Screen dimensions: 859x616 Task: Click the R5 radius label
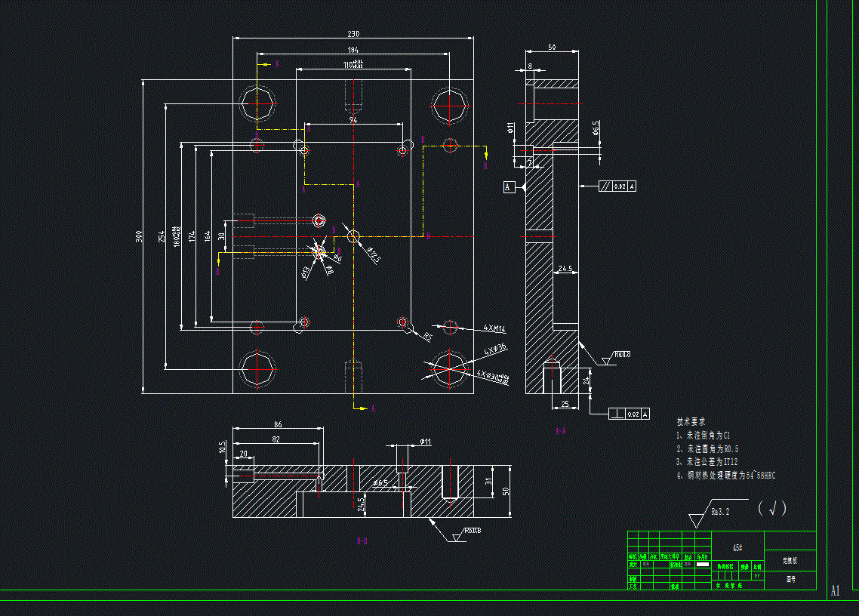(428, 337)
